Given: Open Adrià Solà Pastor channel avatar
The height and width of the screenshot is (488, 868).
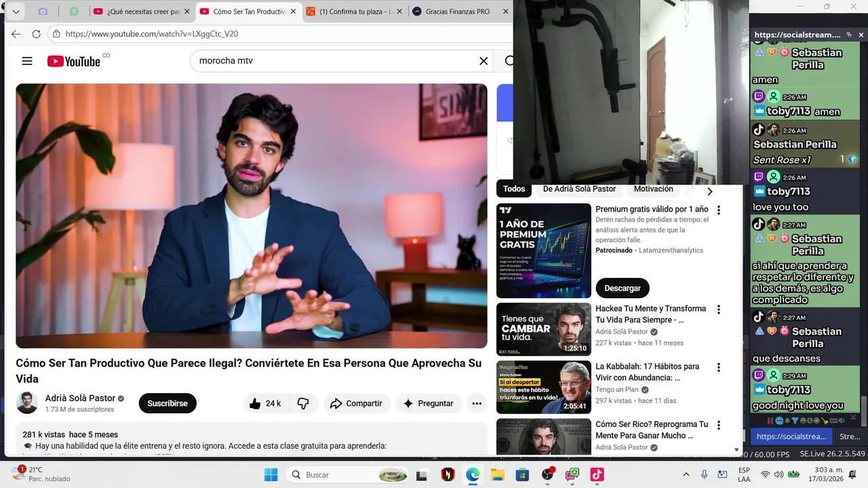Looking at the screenshot, I should pyautogui.click(x=27, y=403).
